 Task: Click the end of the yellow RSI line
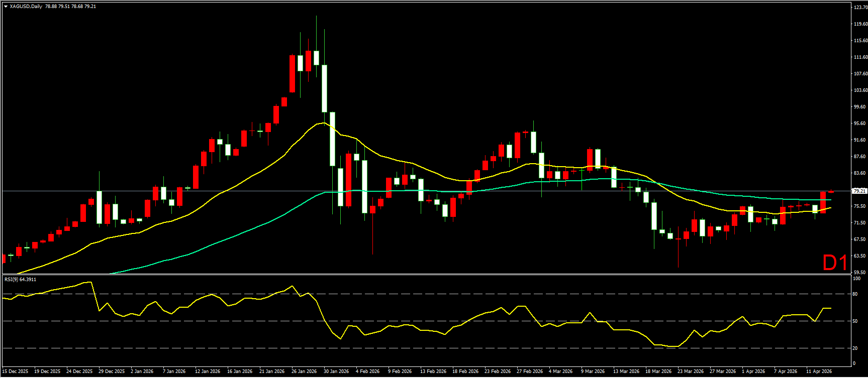(831, 308)
